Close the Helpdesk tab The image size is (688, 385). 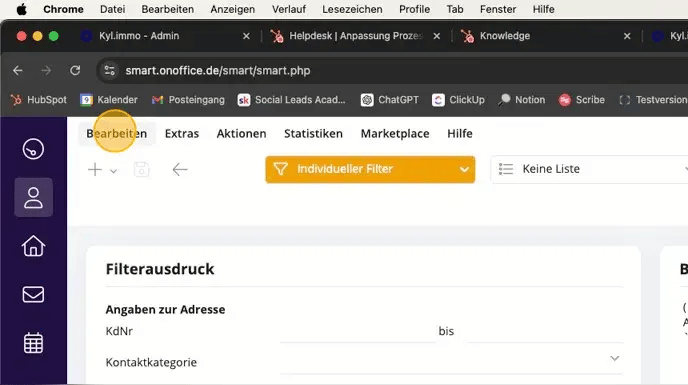(437, 36)
